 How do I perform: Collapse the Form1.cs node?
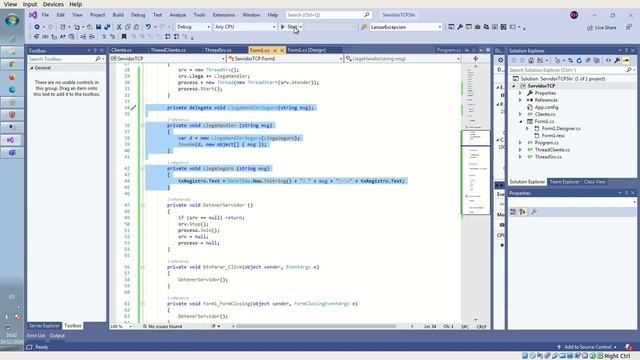point(520,121)
